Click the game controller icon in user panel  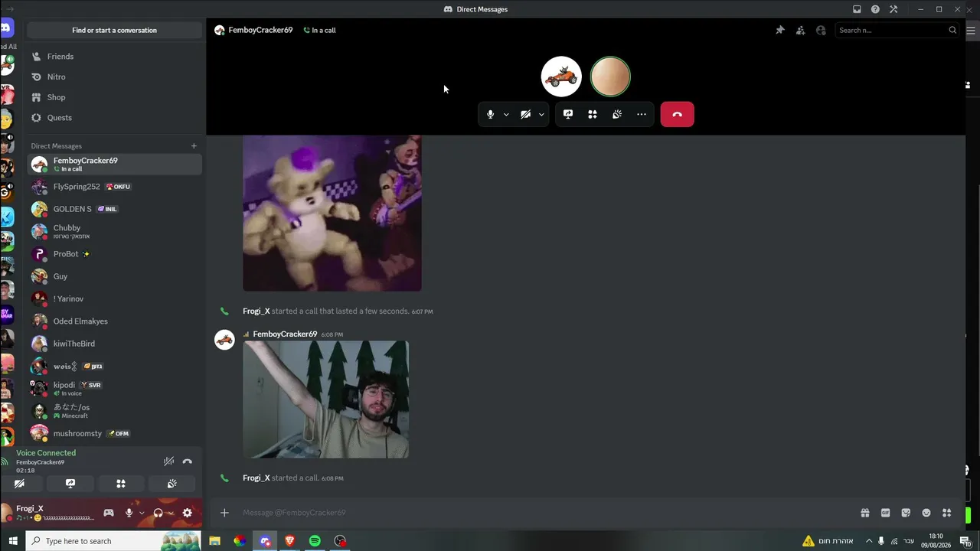[109, 513]
